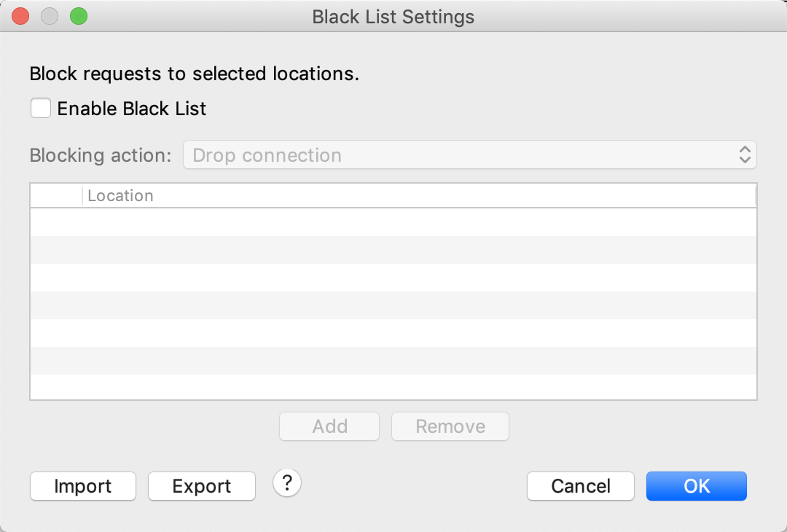Click the empty column header left of Location

(56, 196)
